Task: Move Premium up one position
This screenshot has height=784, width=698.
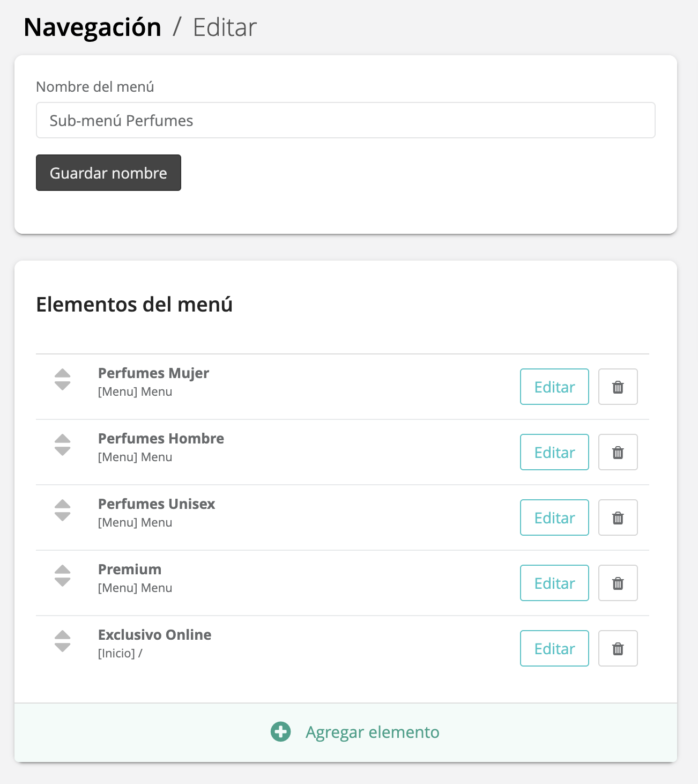Action: point(63,569)
